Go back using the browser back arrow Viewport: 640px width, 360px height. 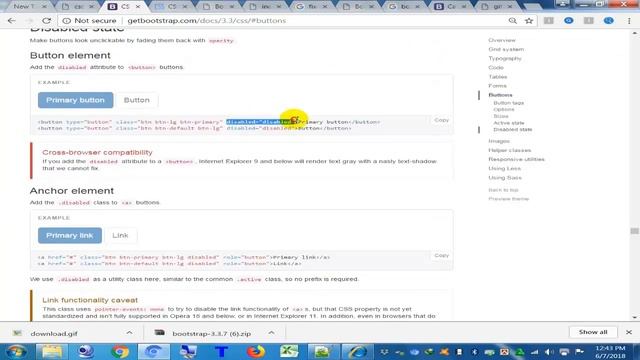coord(11,20)
